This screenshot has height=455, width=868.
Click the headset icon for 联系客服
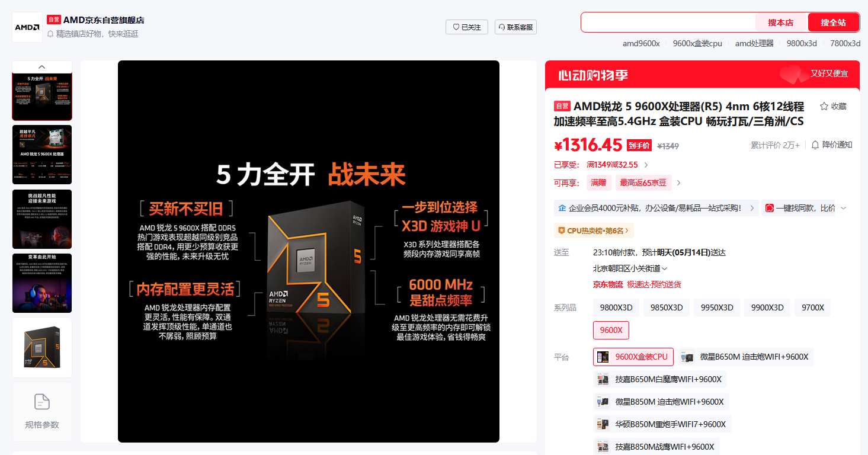(502, 27)
